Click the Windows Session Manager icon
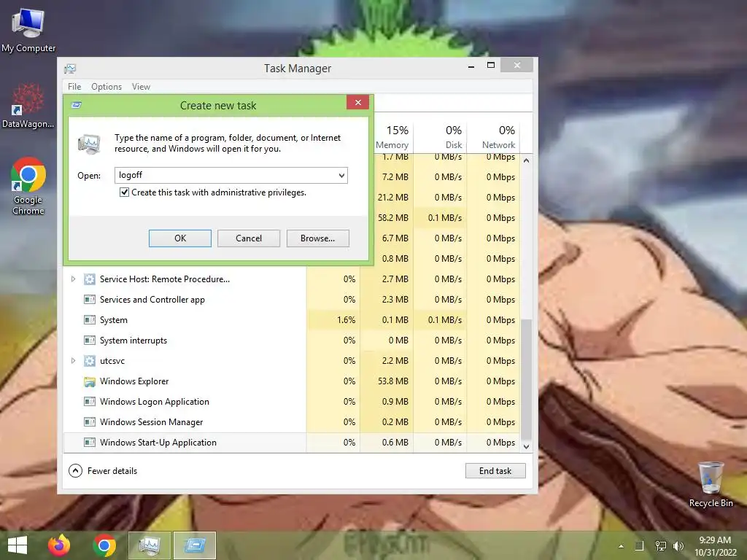The image size is (747, 560). 90,422
